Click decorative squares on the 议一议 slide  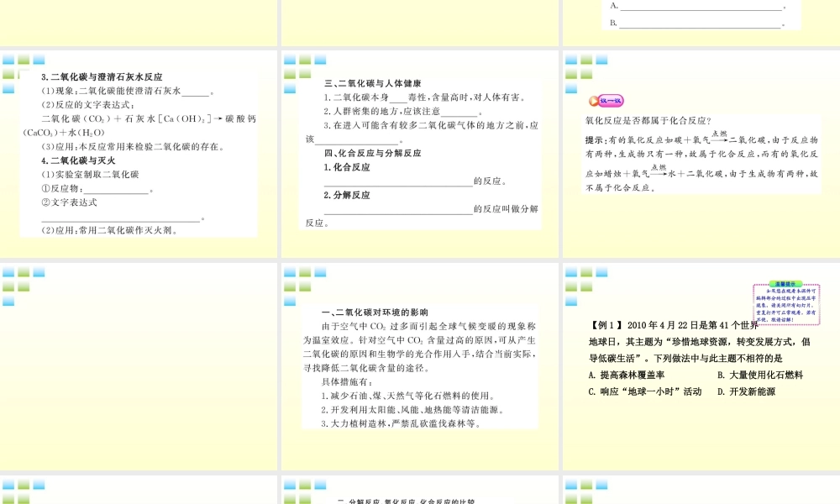pos(580,67)
